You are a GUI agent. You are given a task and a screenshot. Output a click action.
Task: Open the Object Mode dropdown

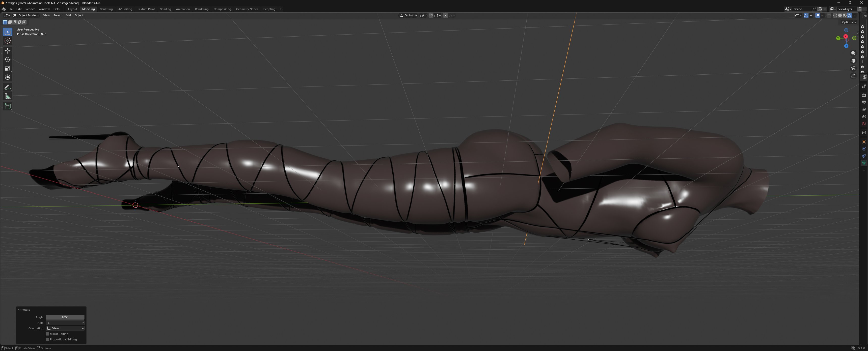26,15
